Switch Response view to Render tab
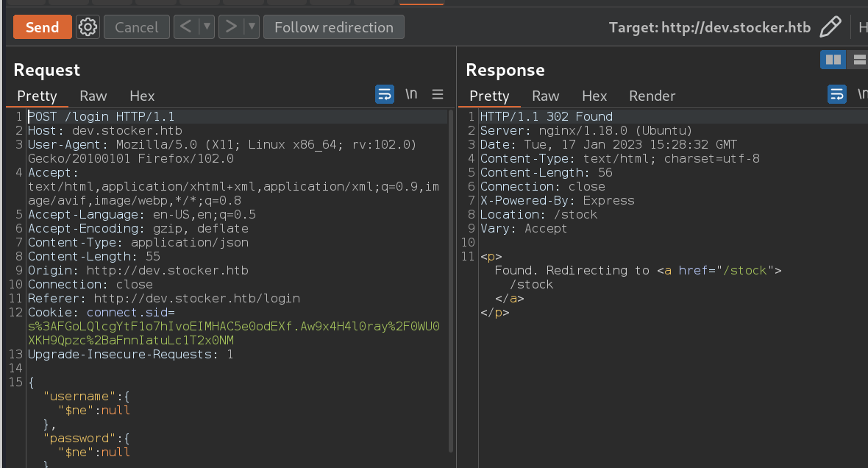The image size is (868, 468). [652, 96]
